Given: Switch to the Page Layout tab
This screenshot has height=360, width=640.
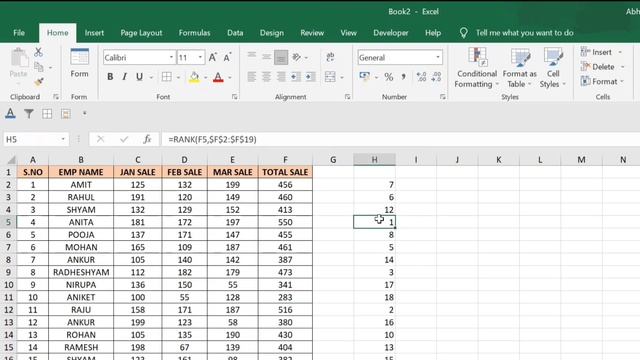Looking at the screenshot, I should 141,33.
